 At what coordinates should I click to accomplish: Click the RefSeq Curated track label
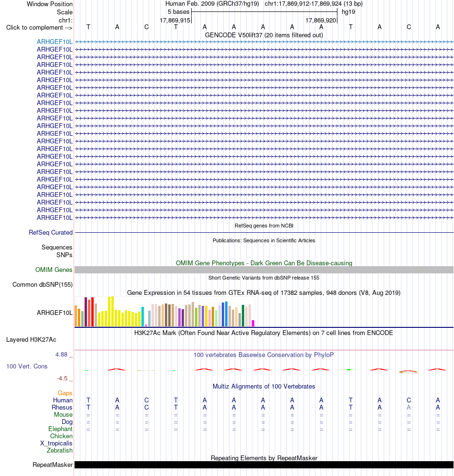point(51,233)
